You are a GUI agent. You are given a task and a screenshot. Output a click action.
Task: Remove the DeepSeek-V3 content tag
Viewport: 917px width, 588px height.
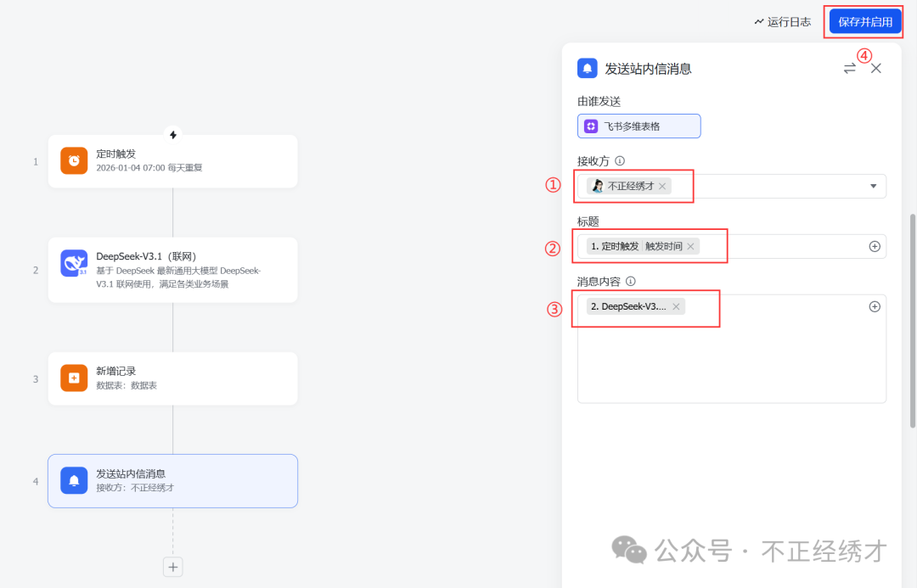[676, 307]
